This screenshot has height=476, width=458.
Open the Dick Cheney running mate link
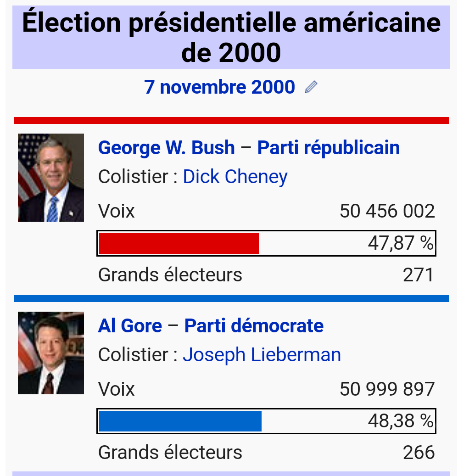[x=235, y=177]
